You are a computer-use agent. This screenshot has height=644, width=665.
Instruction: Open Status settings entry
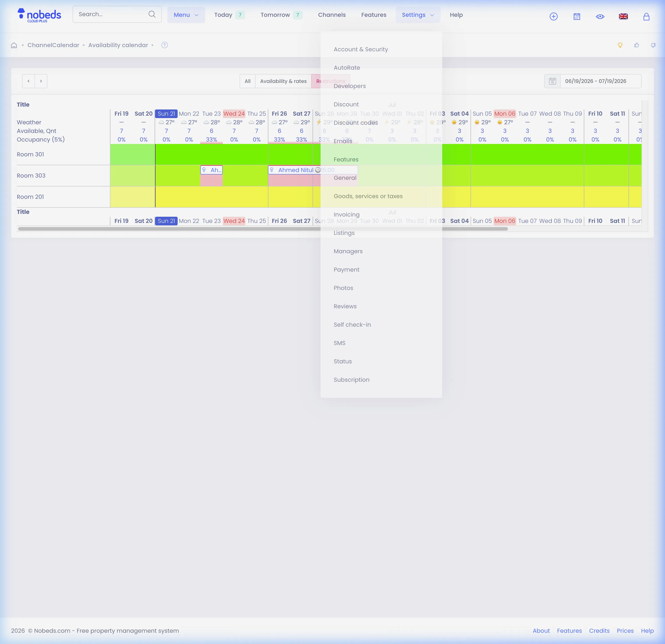click(342, 362)
